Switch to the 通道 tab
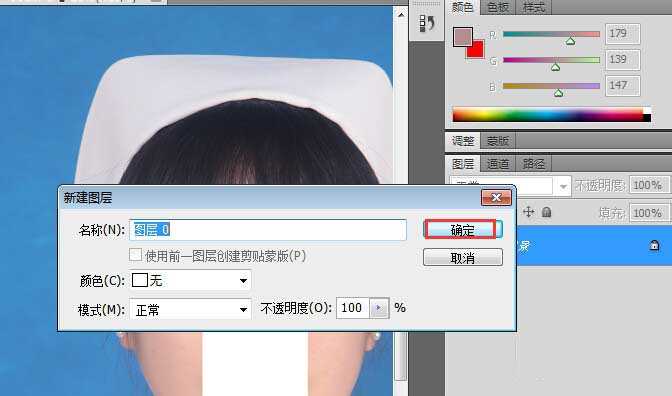 pos(498,164)
